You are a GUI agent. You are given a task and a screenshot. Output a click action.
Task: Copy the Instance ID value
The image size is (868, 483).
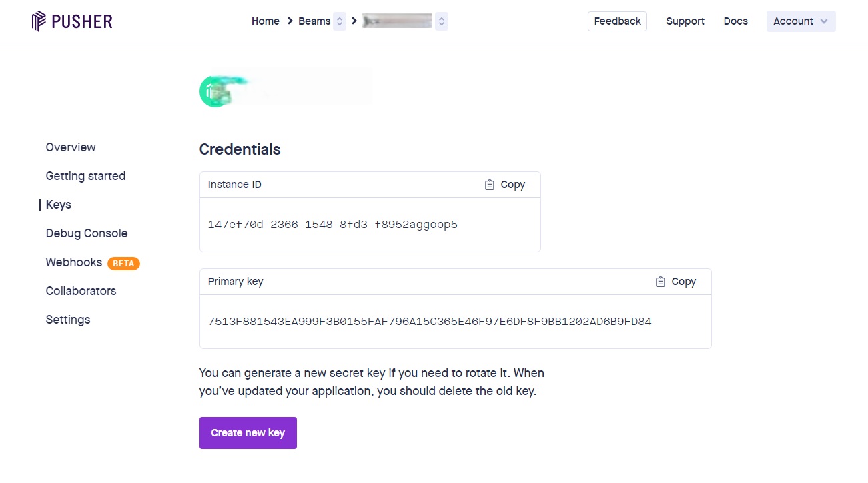[x=505, y=185]
